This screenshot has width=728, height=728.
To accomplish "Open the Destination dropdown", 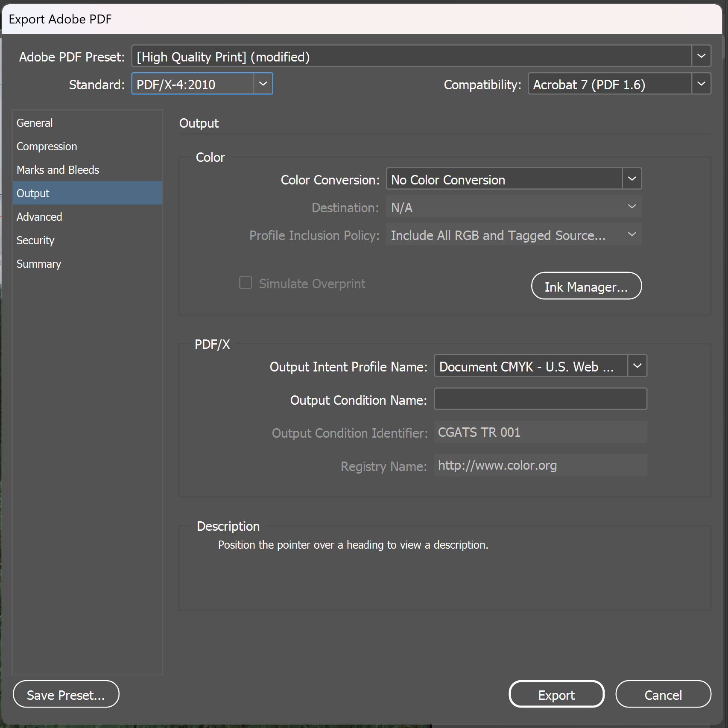I will click(x=632, y=207).
